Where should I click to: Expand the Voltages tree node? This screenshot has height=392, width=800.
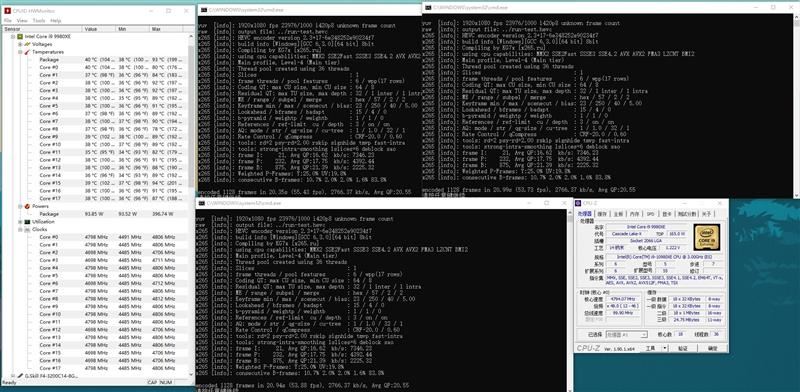click(20, 44)
